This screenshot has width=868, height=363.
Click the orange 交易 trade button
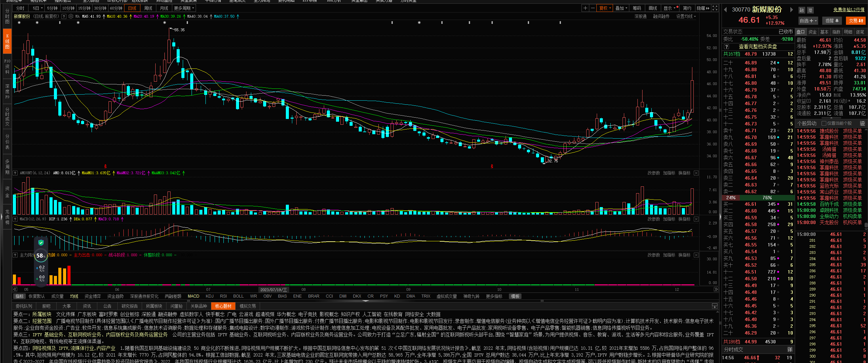(856, 21)
